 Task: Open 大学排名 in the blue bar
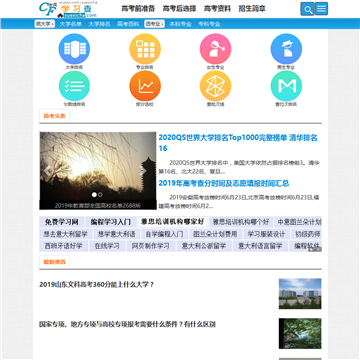coord(99,24)
